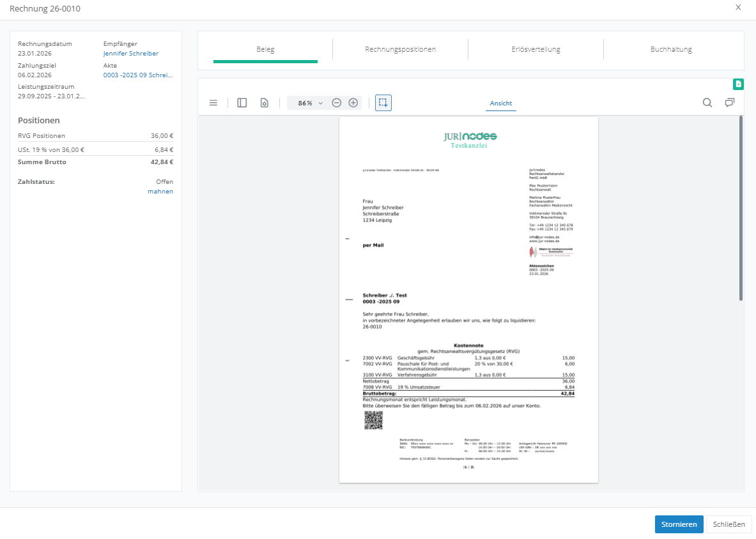756x539 pixels.
Task: Show the comments panel icon
Action: tap(729, 103)
